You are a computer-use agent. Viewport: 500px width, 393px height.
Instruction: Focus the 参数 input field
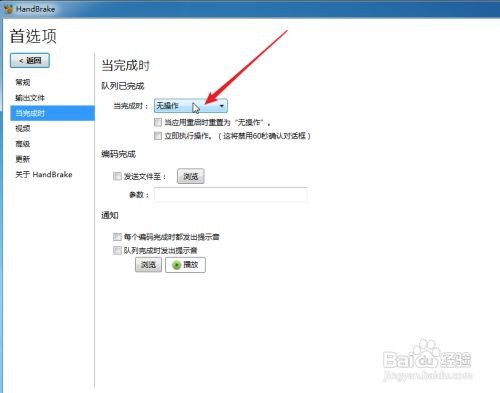coord(231,195)
